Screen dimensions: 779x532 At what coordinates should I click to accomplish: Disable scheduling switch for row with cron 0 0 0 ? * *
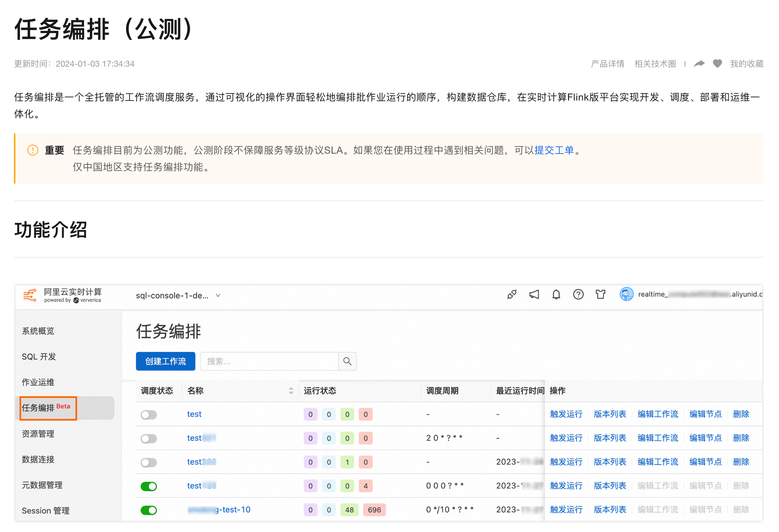149,486
